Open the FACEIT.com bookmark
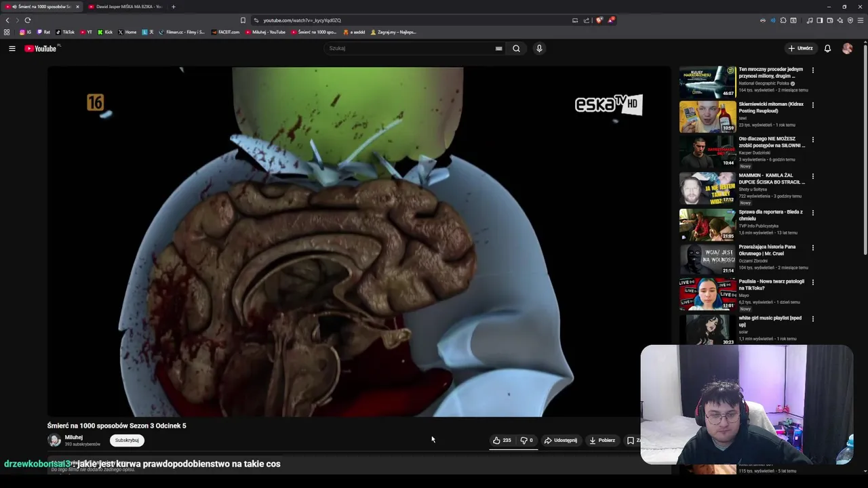This screenshot has width=868, height=488. [x=225, y=32]
